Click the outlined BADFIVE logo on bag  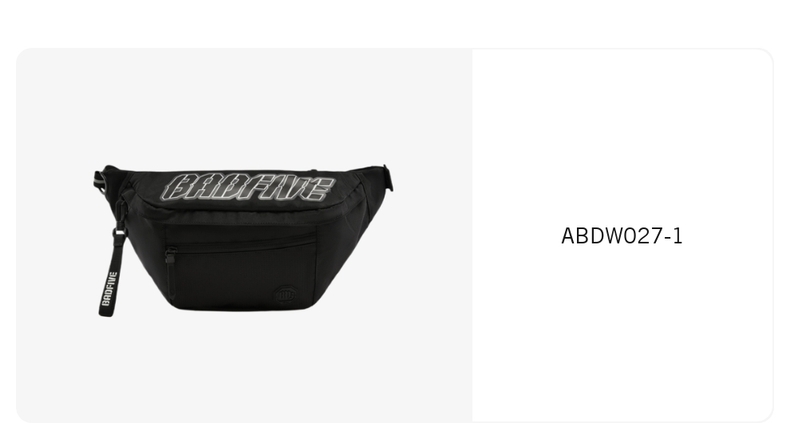pos(248,187)
